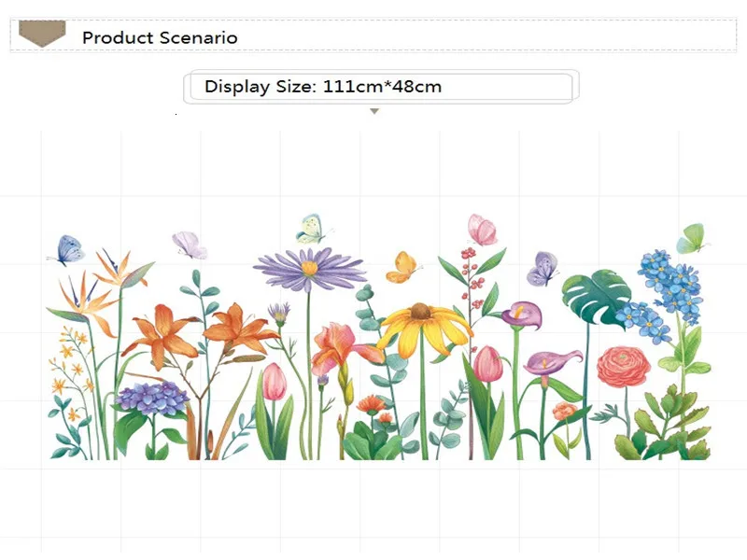Click the purple hydrangea bloom
Viewport: 747px width, 560px height.
click(152, 398)
